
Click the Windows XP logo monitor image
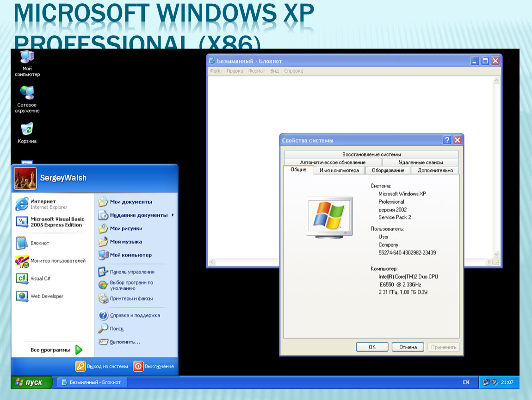(x=329, y=217)
